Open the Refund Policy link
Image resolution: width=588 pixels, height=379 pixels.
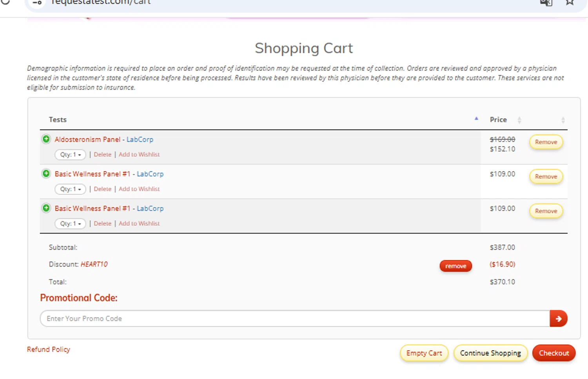[x=49, y=349]
